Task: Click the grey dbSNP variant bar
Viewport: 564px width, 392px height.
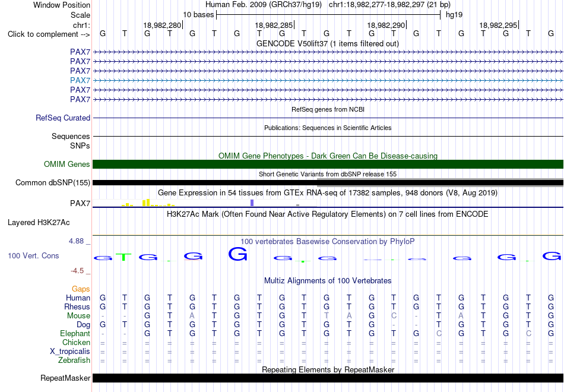Action: [440, 182]
